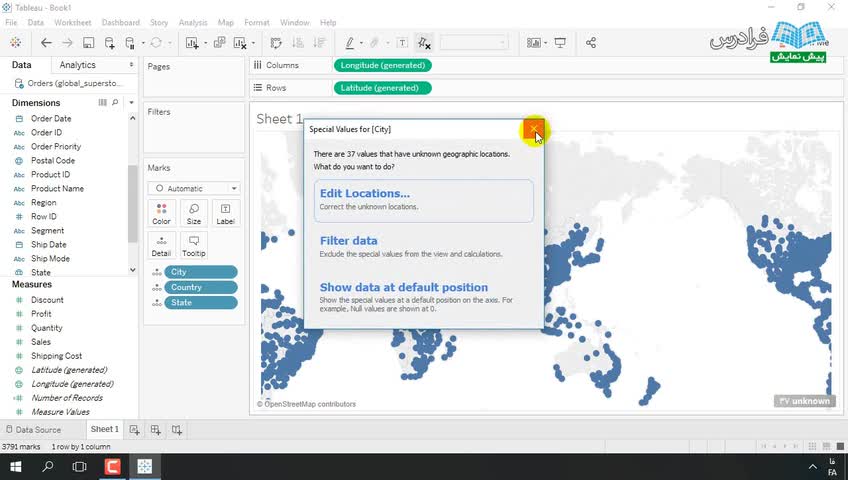
Task: Select the Profit measure
Action: click(x=41, y=314)
